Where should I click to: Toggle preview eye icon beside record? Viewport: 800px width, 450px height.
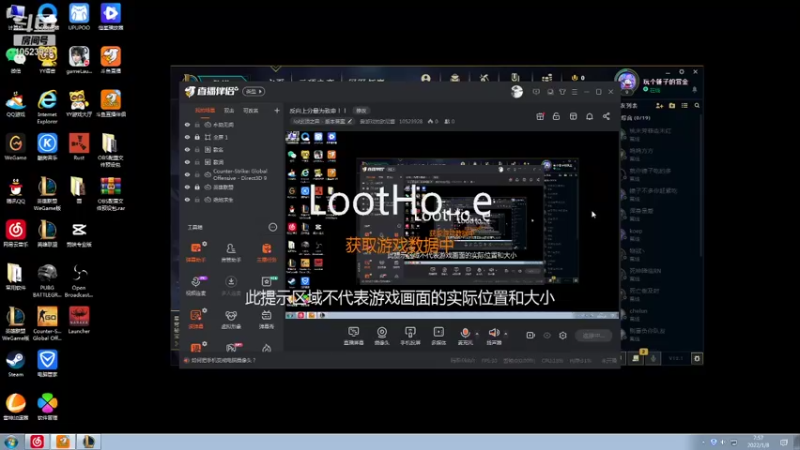tap(547, 335)
